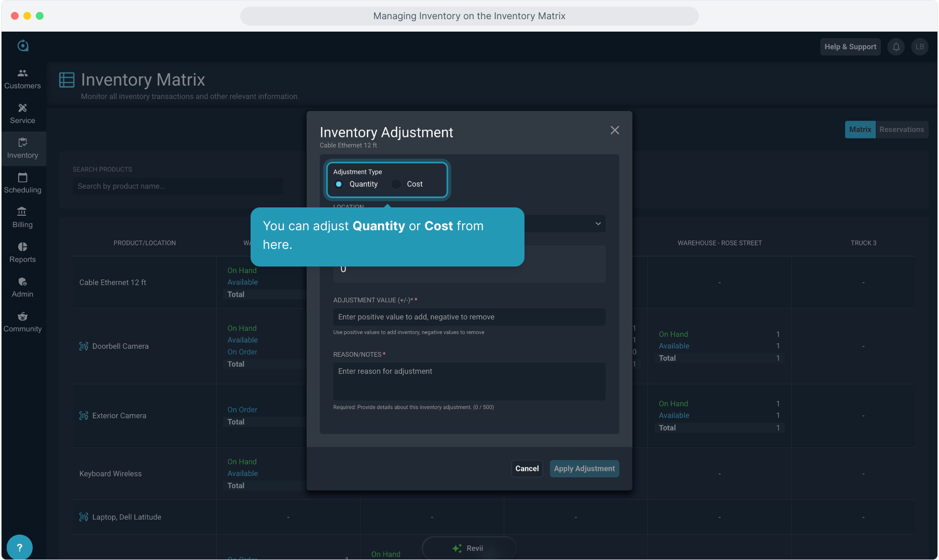The width and height of the screenshot is (939, 560).
Task: Click the Adjustment Value input field
Action: pyautogui.click(x=469, y=317)
